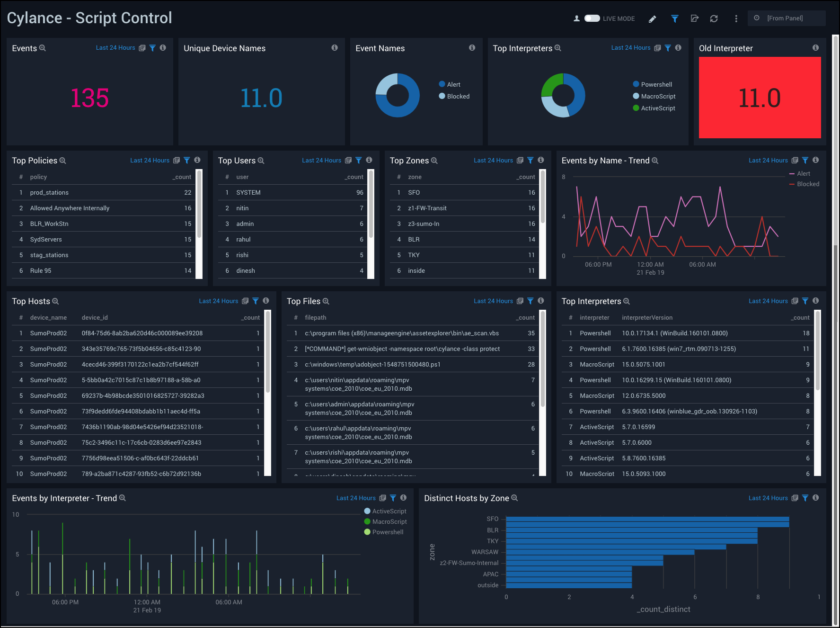This screenshot has height=628, width=840.
Task: Click the user account icon in top toolbar
Action: (x=576, y=18)
